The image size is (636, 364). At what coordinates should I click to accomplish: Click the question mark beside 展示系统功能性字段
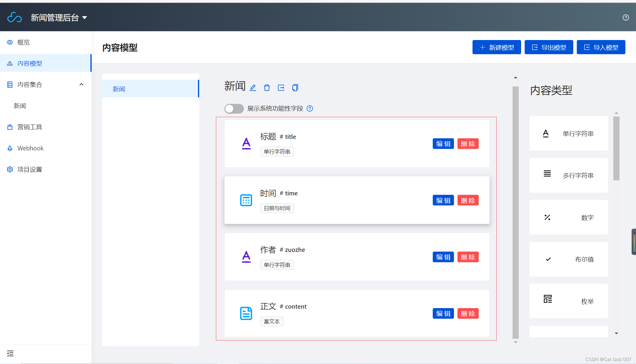point(310,109)
